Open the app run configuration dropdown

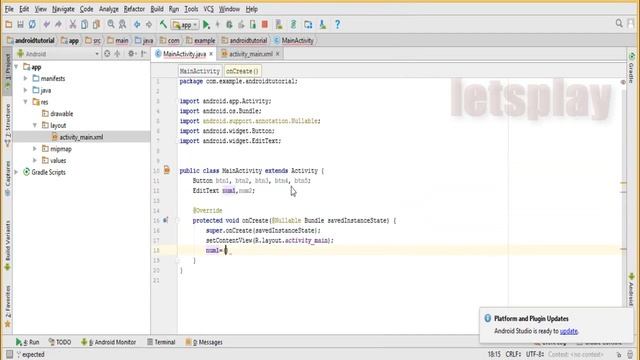pos(185,25)
